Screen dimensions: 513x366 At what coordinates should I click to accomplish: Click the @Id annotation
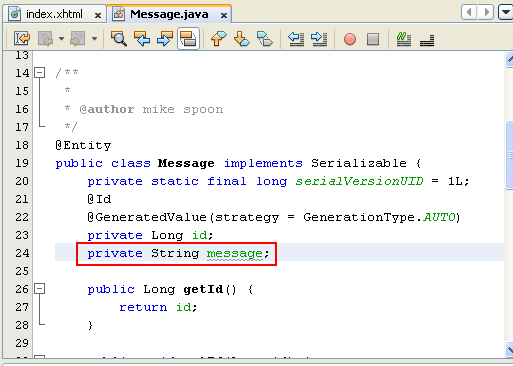(x=99, y=199)
